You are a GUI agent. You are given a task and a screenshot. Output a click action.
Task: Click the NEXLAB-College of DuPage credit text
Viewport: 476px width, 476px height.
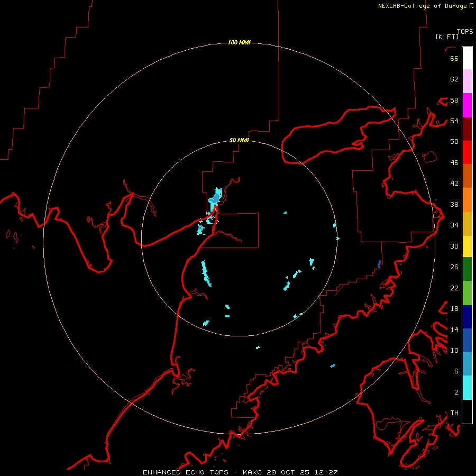pyautogui.click(x=423, y=6)
